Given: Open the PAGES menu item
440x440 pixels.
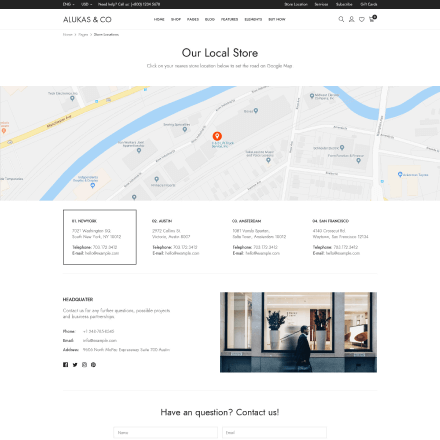Looking at the screenshot, I should 193,19.
